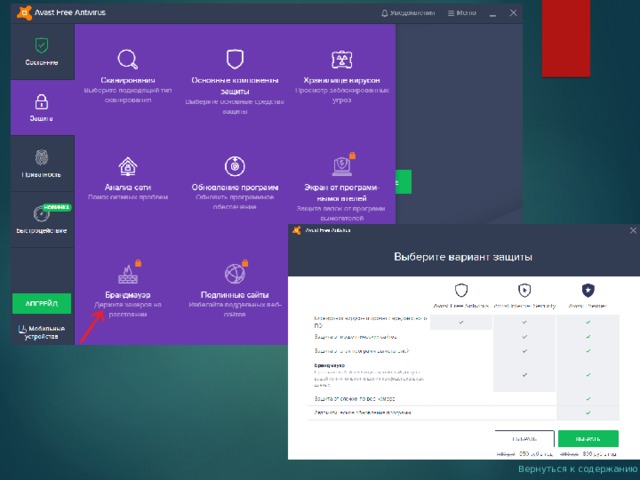This screenshot has height=480, width=640.
Task: Click the green Выбрать button for Premier
Action: [588, 439]
